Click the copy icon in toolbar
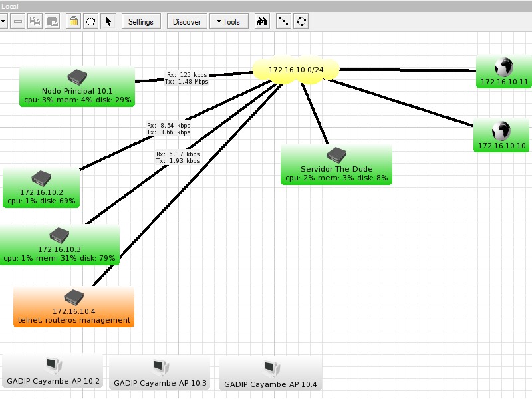The width and height of the screenshot is (532, 399). (x=35, y=21)
